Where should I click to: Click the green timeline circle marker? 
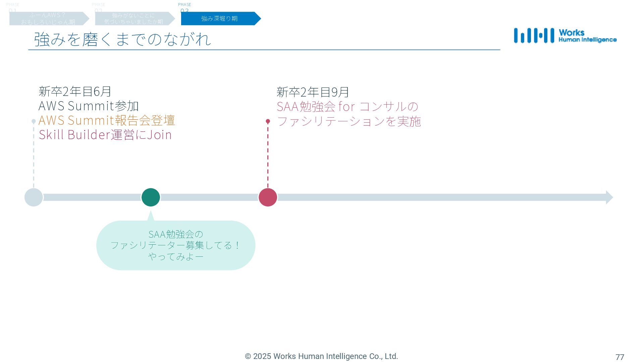151,197
